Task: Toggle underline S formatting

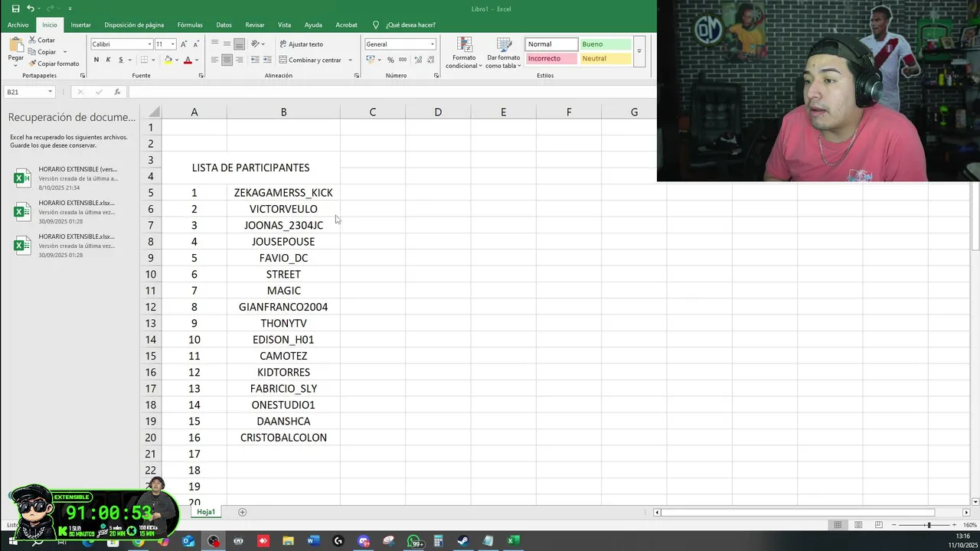Action: [120, 60]
